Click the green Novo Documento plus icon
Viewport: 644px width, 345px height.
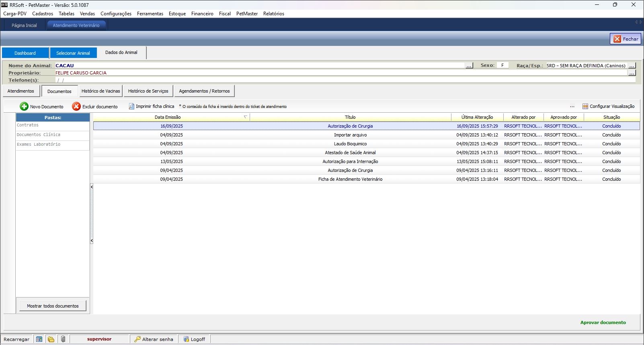point(24,106)
